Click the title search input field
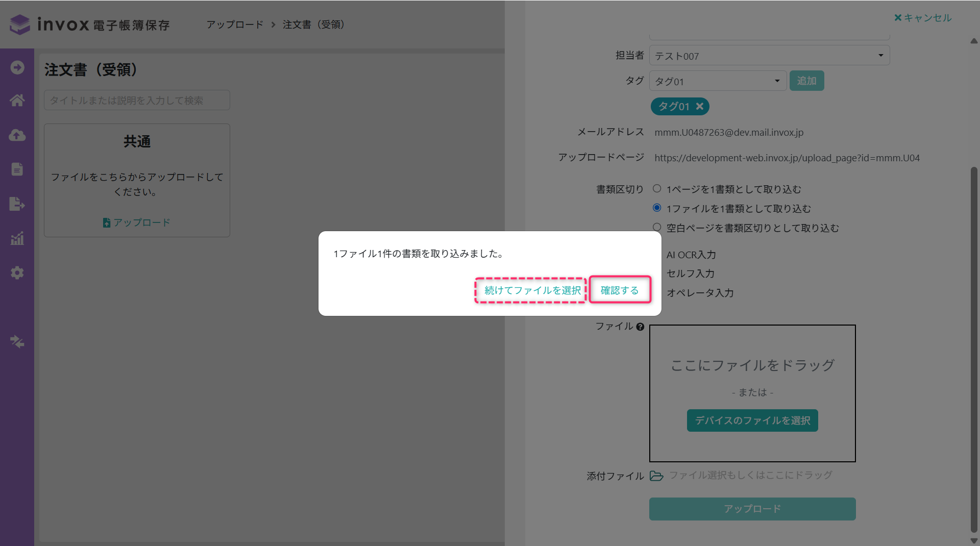 137,101
